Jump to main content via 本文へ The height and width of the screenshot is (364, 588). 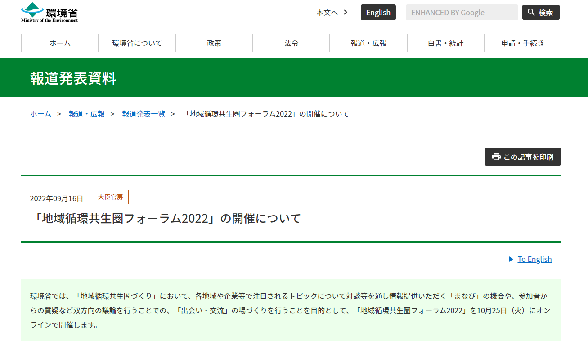[327, 13]
